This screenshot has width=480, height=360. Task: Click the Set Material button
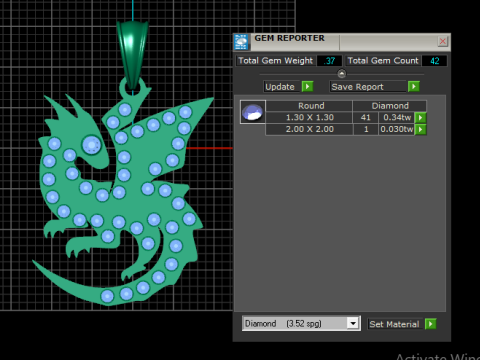point(396,324)
